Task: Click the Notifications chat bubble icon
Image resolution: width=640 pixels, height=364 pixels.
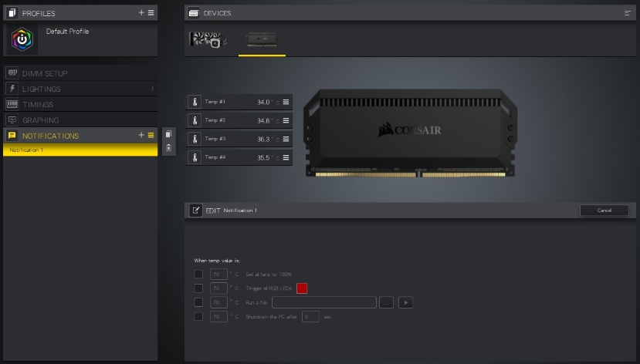Action: [12, 135]
